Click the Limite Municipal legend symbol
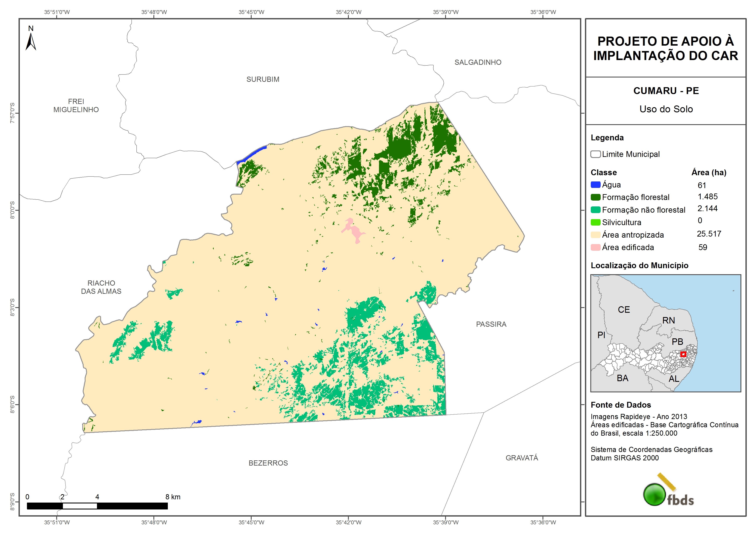The height and width of the screenshot is (534, 756). click(595, 154)
